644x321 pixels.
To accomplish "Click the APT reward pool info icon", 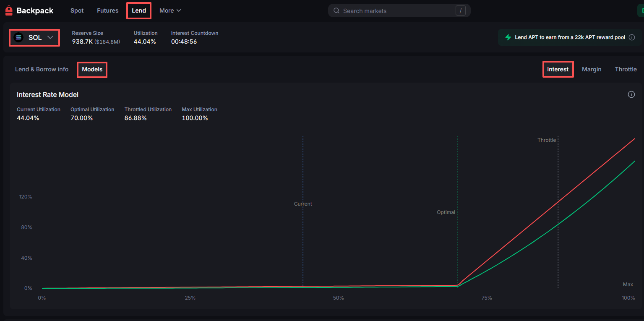I will tap(632, 37).
